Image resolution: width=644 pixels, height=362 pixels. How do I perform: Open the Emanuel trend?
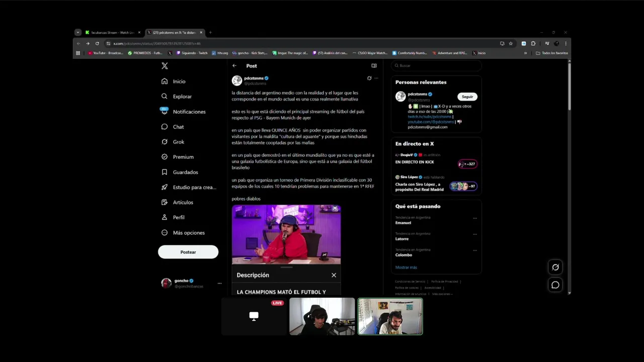pyautogui.click(x=403, y=223)
